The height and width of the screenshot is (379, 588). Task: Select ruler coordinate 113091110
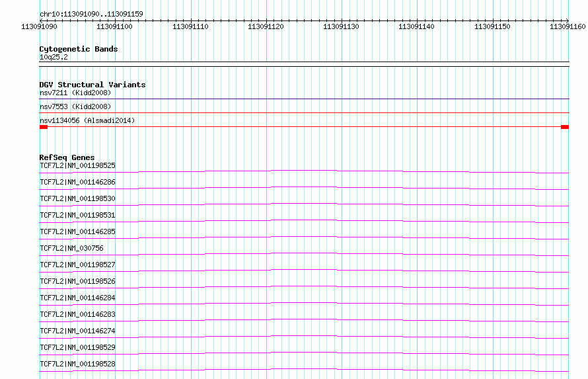point(190,26)
